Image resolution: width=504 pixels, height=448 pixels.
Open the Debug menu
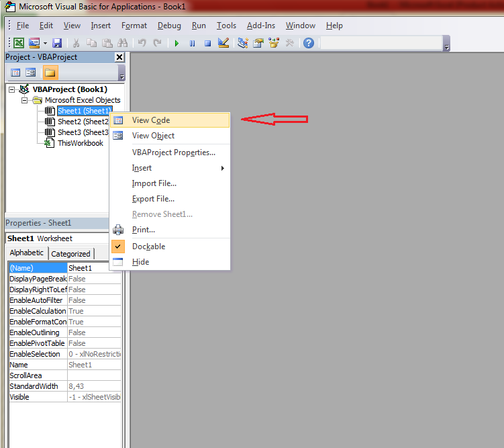pyautogui.click(x=169, y=26)
